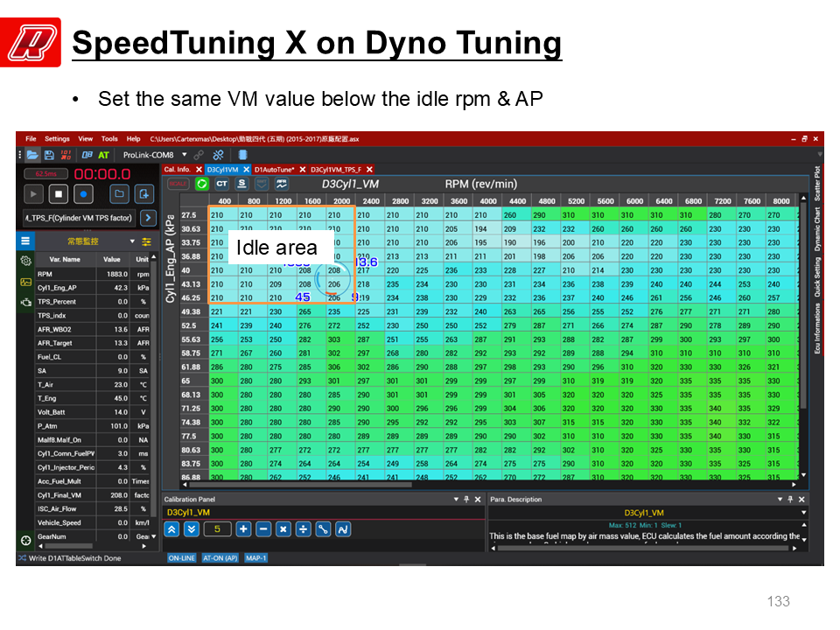Screen dimensions: 840x630
Task: Switch to the D1AutoTune* tab
Action: pyautogui.click(x=274, y=169)
